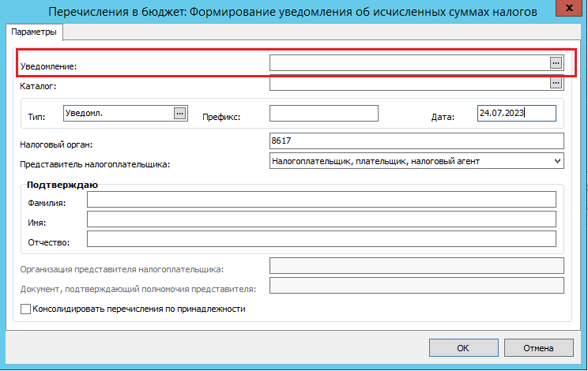Image resolution: width=588 pixels, height=371 pixels.
Task: Switch to the Параметры tab
Action: click(x=34, y=32)
